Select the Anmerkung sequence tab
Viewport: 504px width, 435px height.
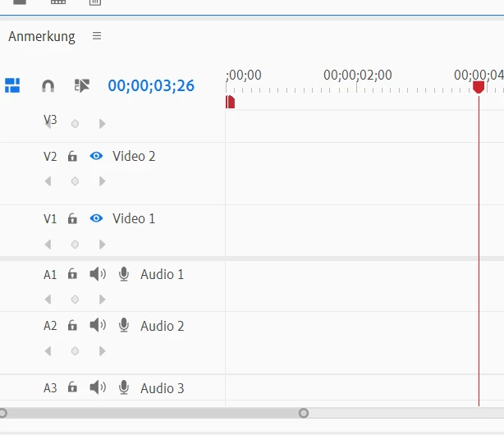click(x=42, y=37)
